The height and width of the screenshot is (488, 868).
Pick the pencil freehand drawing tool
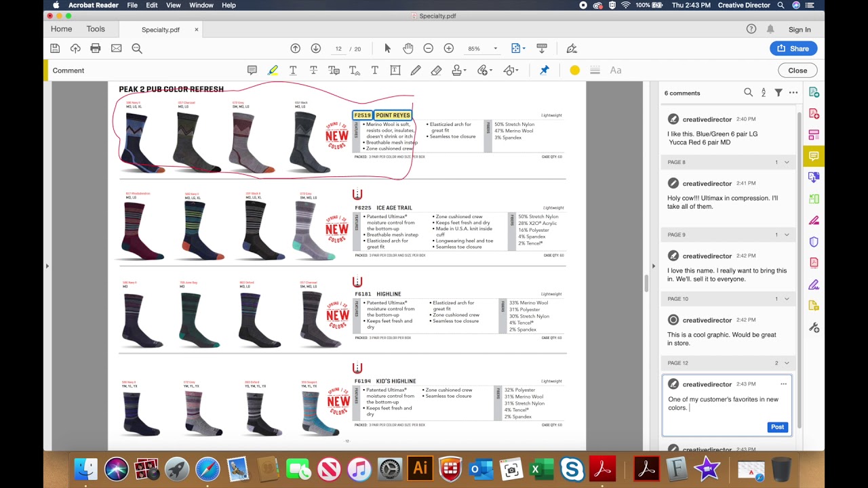416,70
